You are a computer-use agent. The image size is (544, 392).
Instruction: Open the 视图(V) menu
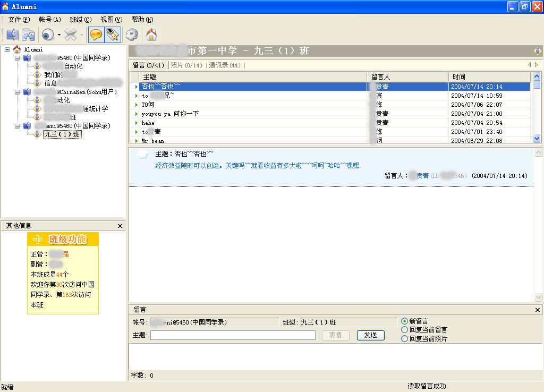click(x=112, y=20)
